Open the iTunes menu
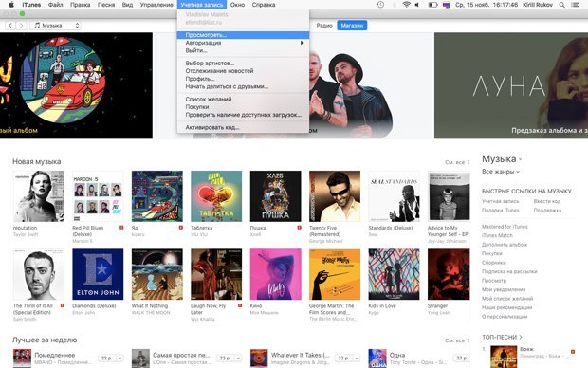Screen dimensions: 588x368 pyautogui.click(x=31, y=5)
